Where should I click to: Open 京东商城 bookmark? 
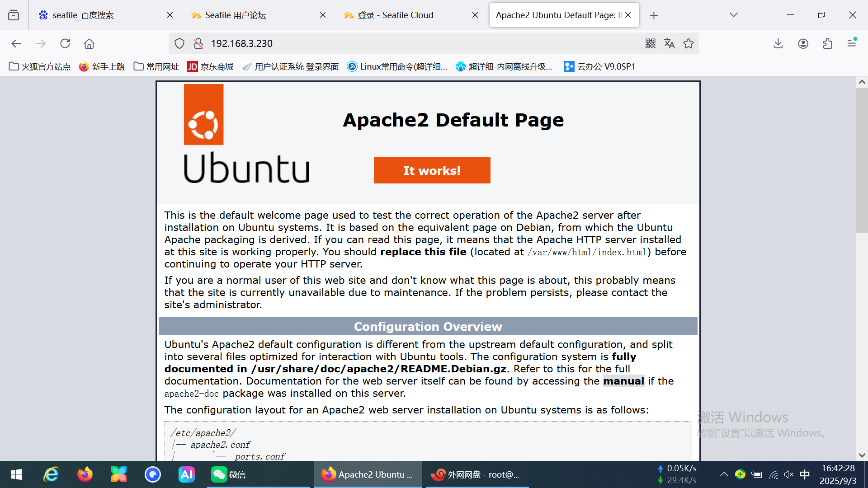tap(211, 66)
